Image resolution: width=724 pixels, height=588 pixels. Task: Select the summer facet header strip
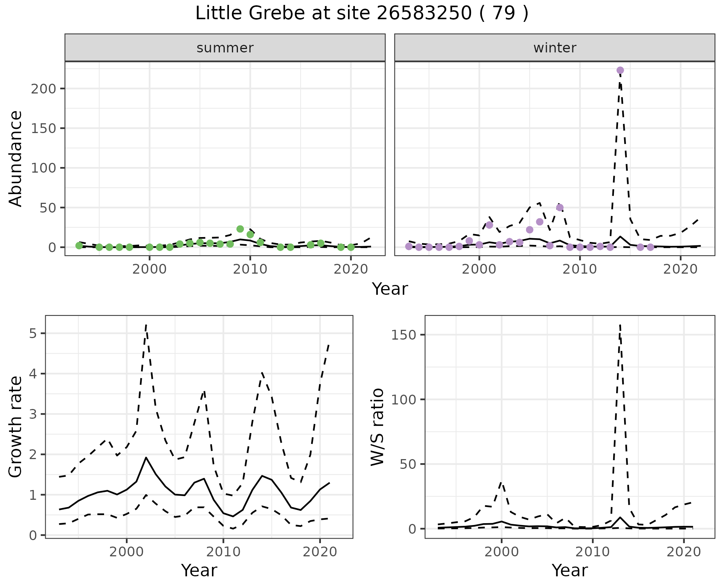[225, 48]
